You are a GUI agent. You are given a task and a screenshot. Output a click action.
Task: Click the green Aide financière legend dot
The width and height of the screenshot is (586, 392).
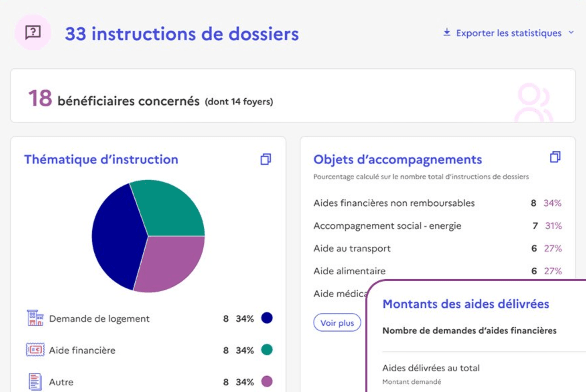(267, 350)
